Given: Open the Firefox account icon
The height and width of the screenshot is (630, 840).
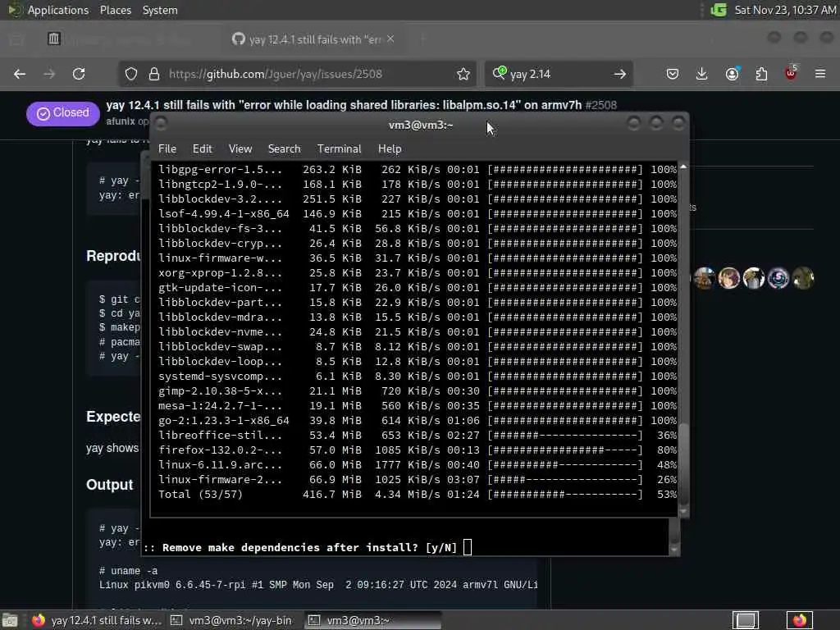Looking at the screenshot, I should (x=732, y=74).
